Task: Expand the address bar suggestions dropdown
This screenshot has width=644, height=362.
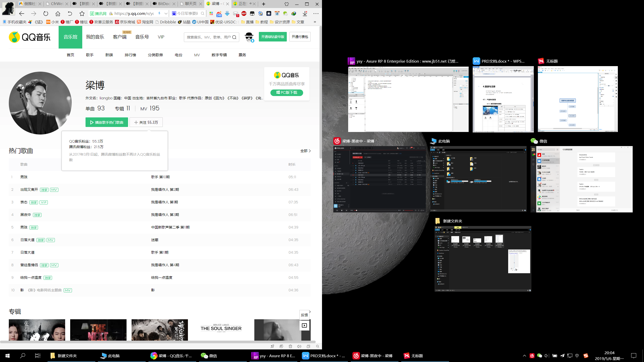Action: point(166,14)
